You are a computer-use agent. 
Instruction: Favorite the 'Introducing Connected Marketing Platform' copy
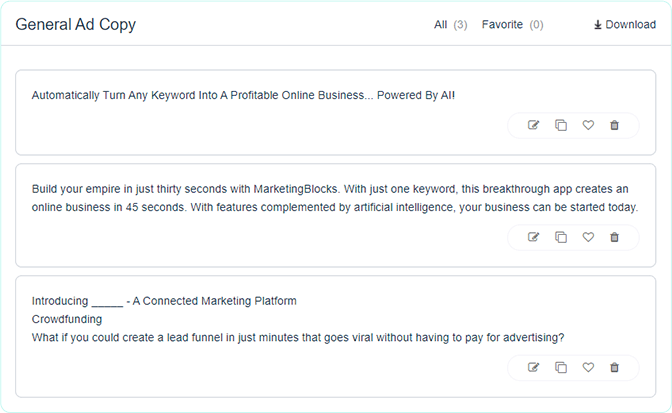pos(588,367)
